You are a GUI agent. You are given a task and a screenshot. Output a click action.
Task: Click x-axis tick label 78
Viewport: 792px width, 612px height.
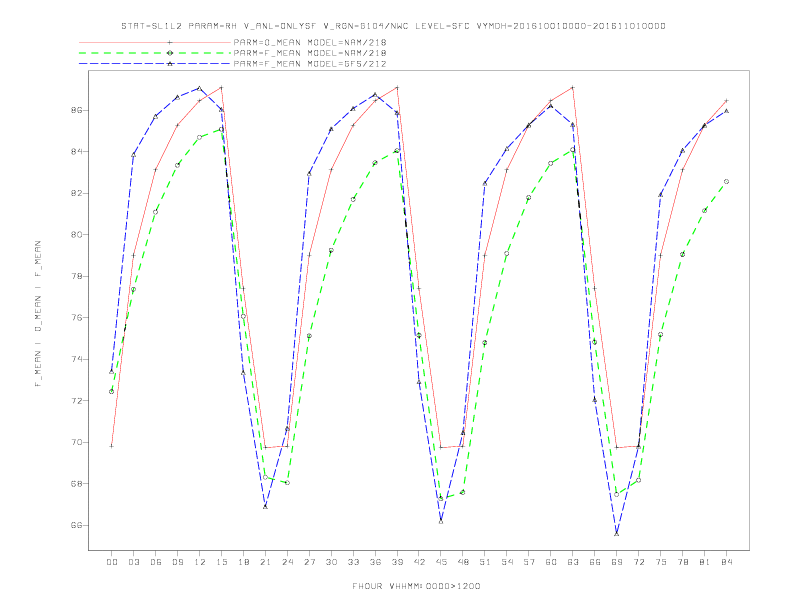click(x=683, y=562)
